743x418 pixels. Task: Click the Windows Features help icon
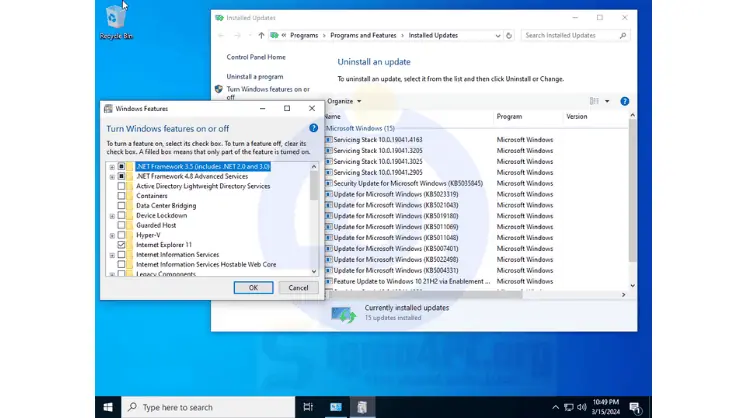tap(314, 128)
